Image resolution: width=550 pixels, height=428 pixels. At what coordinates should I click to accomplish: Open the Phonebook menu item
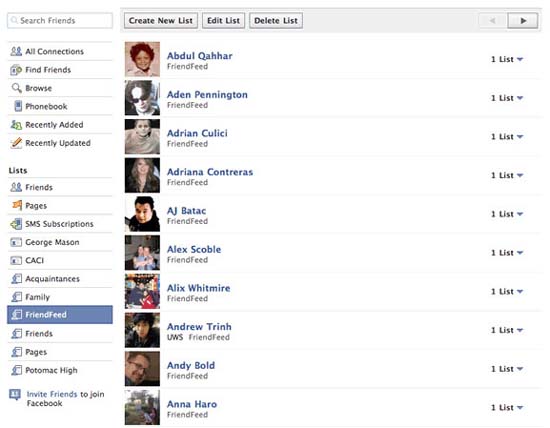tap(60, 106)
